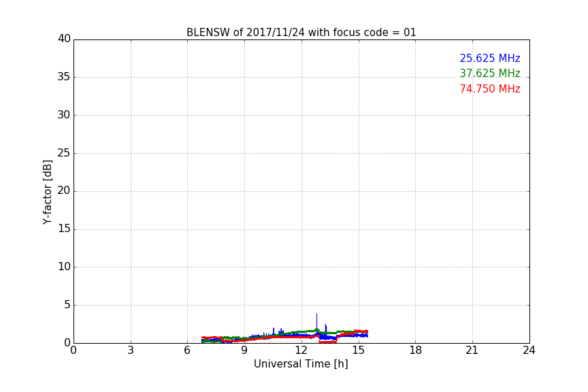Click the x-axis tick label 3
588x392 pixels.
(131, 350)
